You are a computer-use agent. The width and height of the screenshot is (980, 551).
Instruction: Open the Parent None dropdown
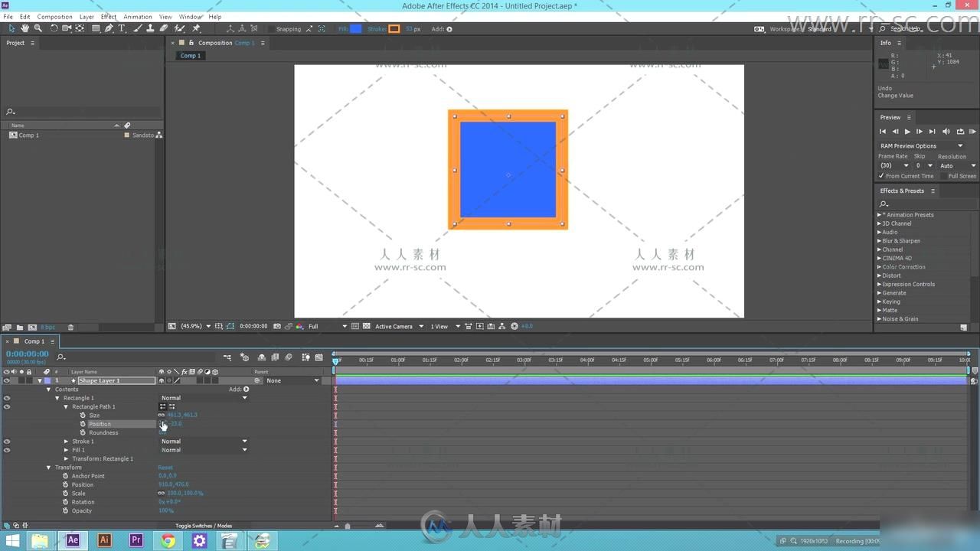click(292, 380)
